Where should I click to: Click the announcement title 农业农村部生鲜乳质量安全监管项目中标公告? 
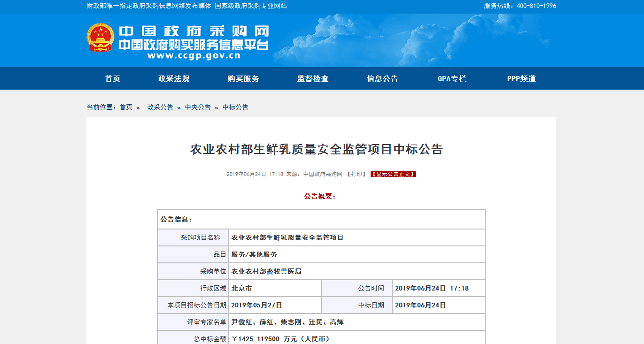pos(317,150)
